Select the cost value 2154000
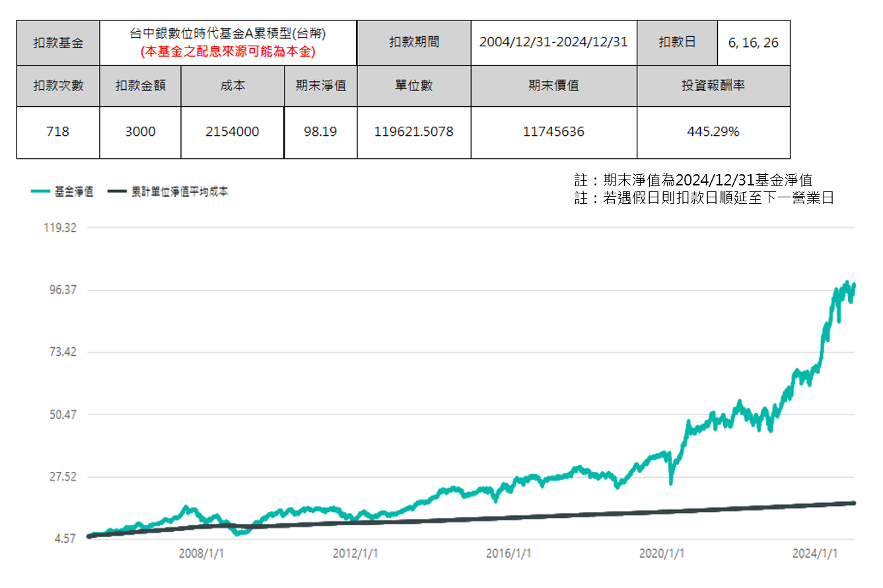The height and width of the screenshot is (588, 883). (232, 132)
